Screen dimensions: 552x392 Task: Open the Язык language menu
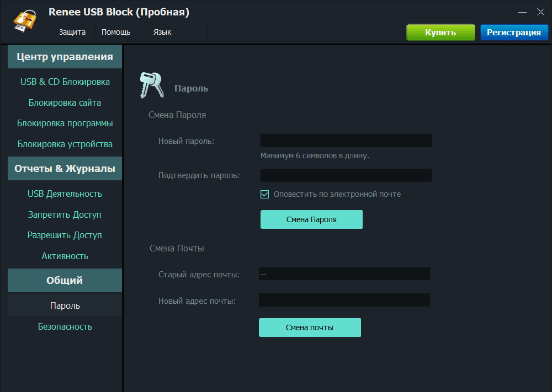coord(162,32)
